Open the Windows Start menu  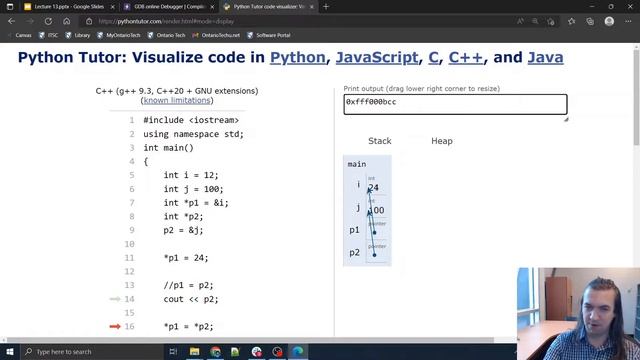(x=10, y=351)
